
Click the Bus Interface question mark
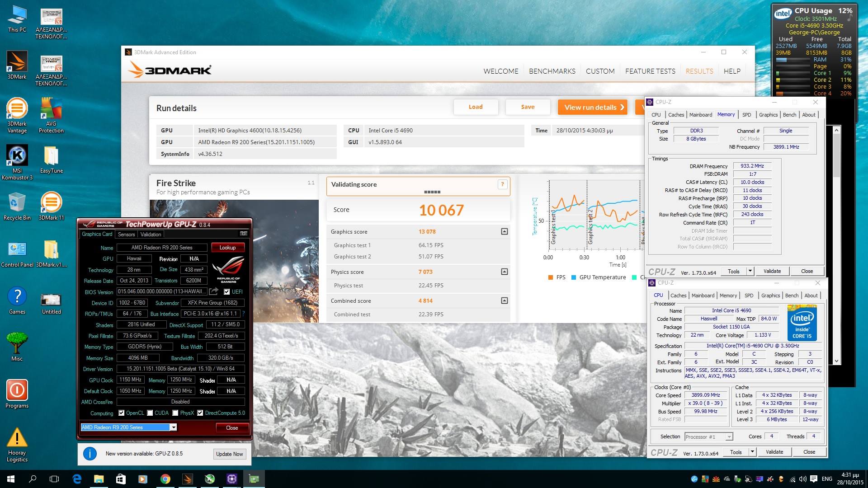point(244,314)
